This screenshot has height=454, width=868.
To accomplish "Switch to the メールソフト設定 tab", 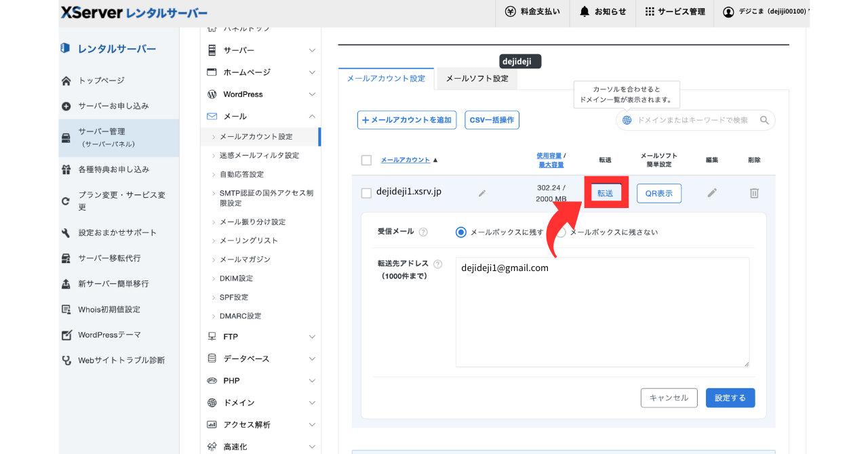I will point(477,79).
